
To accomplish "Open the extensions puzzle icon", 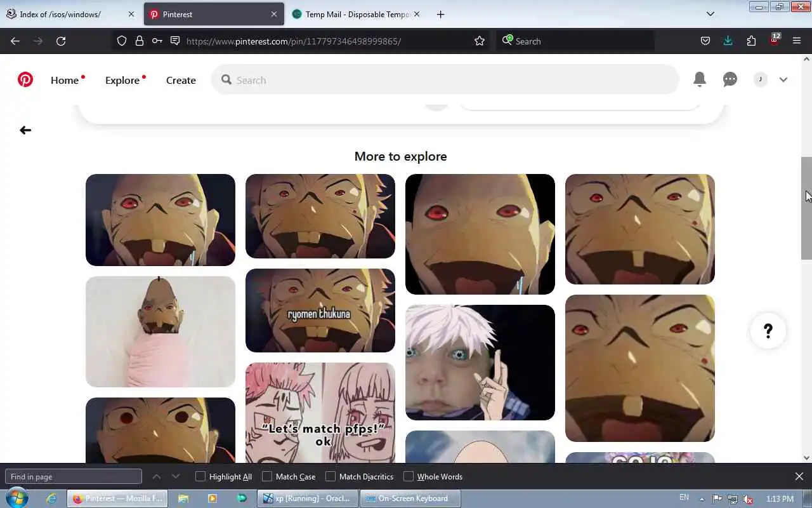I will [751, 41].
